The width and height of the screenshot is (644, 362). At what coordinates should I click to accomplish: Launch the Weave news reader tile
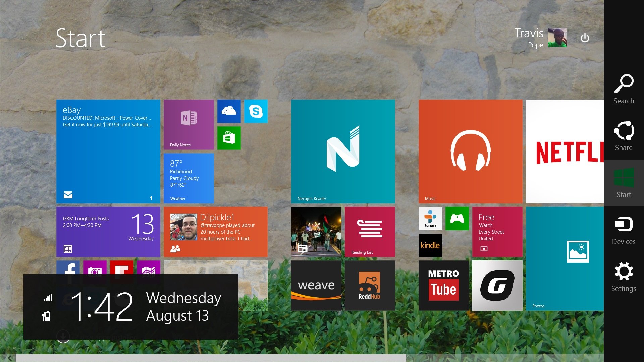pos(316,286)
